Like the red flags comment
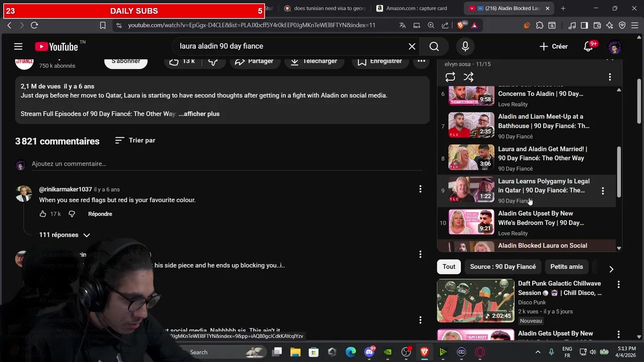The width and height of the screenshot is (644, 362). [x=43, y=214]
